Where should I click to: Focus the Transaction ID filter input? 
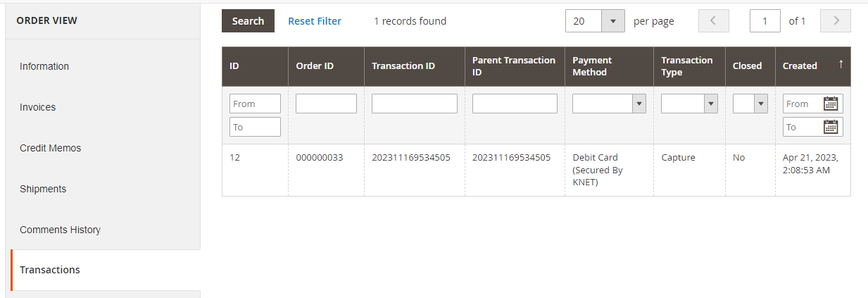(x=415, y=104)
